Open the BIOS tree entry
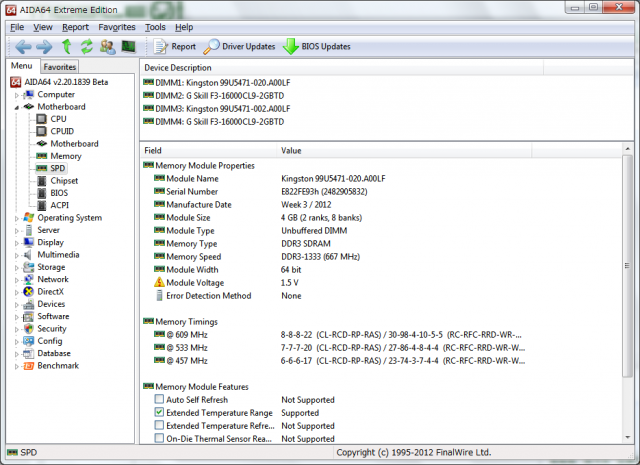 pyautogui.click(x=59, y=193)
